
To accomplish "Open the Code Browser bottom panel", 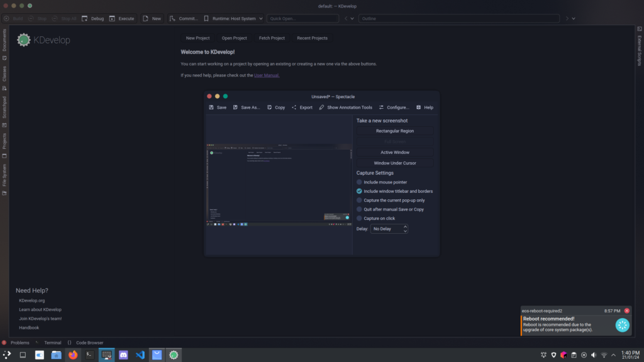I will point(86,343).
